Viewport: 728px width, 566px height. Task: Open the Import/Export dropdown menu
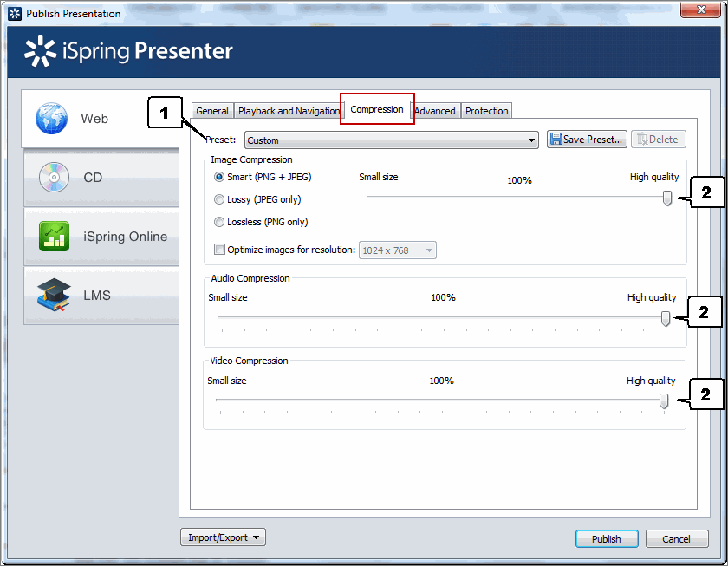pos(223,537)
